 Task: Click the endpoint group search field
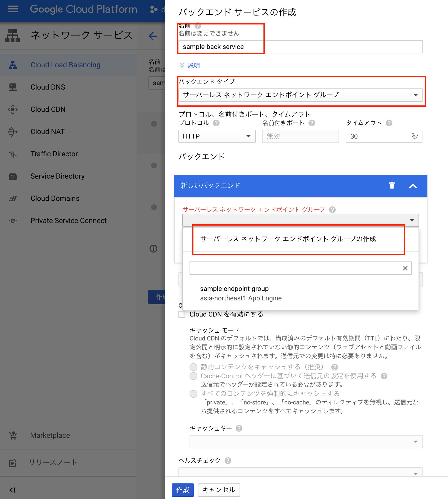tap(300, 268)
